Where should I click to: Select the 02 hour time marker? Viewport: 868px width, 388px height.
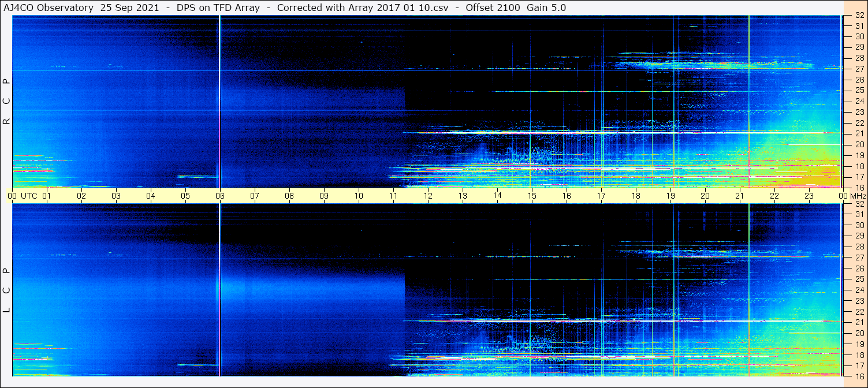[x=81, y=196]
